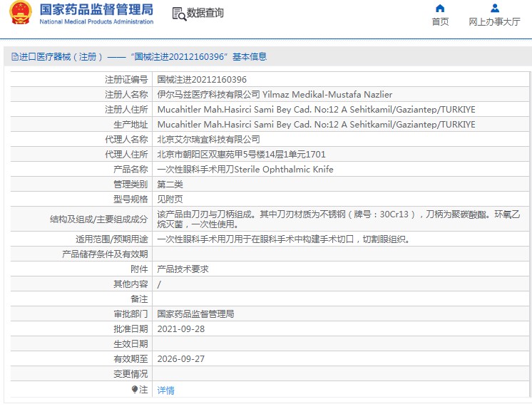Select the approval date 2021-09-28
The image size is (532, 409).
pyautogui.click(x=181, y=329)
